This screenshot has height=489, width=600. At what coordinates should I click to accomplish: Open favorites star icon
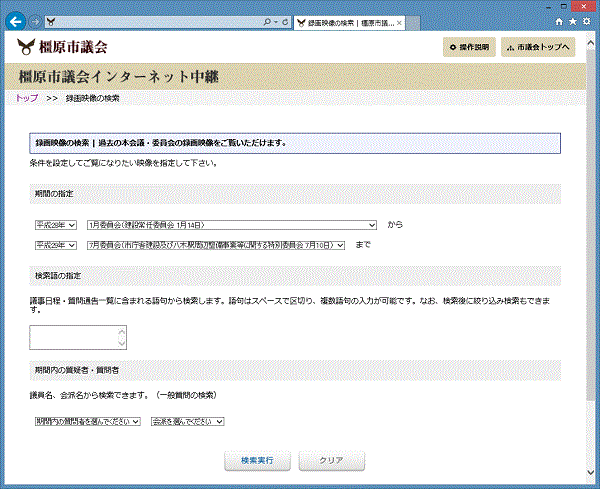pyautogui.click(x=572, y=21)
